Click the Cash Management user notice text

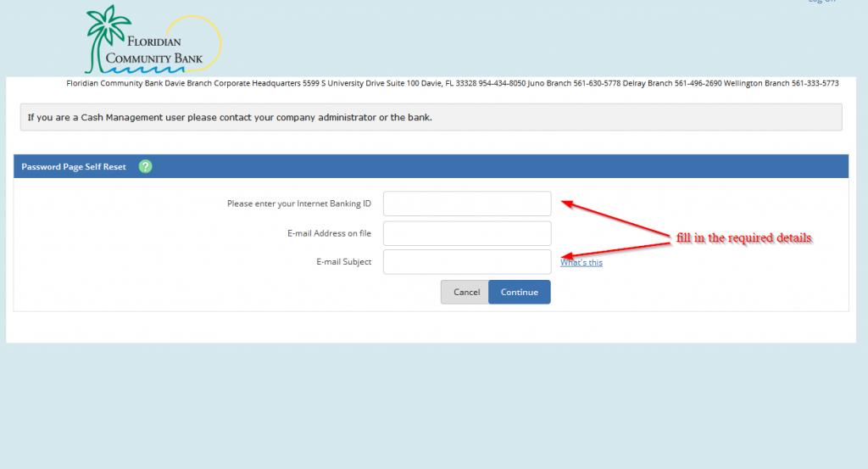230,117
